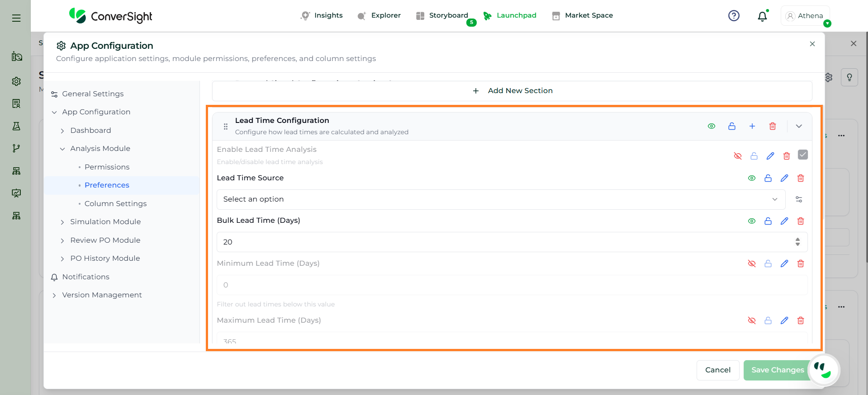Open settings icon beside Lead Time Source dropdown
Image resolution: width=868 pixels, height=395 pixels.
coord(799,199)
